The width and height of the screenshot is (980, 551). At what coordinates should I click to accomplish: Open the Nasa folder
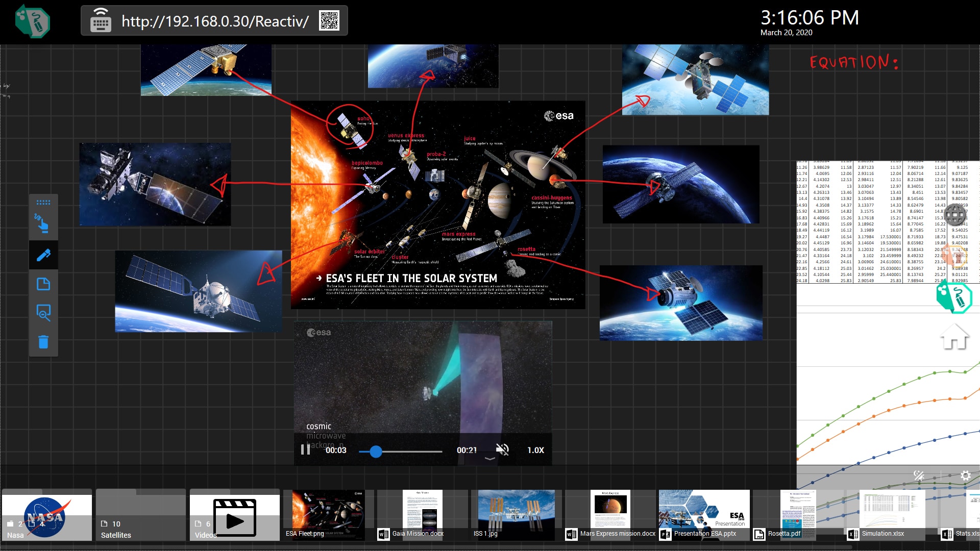tap(47, 515)
